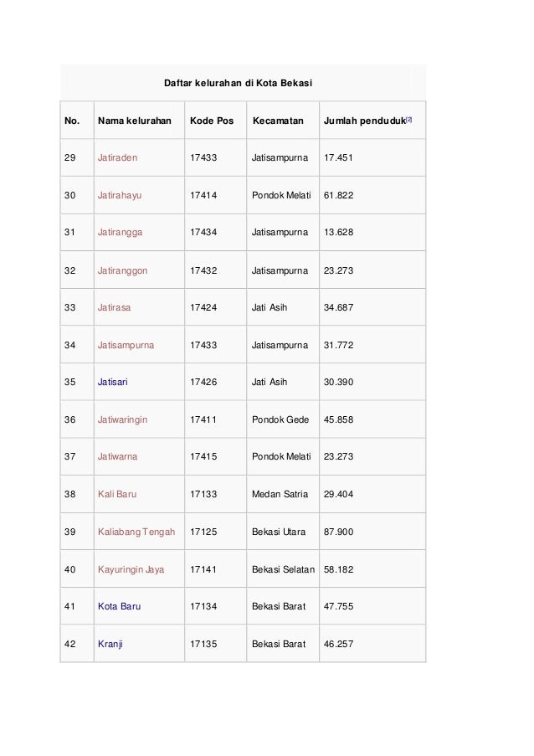This screenshot has width=534, height=756.
Task: Select the Kecamatan column header
Action: 278,121
